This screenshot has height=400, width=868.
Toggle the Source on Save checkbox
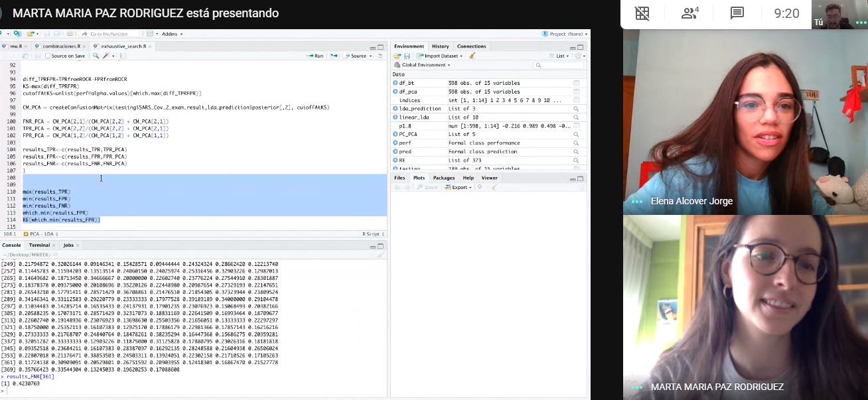click(48, 56)
